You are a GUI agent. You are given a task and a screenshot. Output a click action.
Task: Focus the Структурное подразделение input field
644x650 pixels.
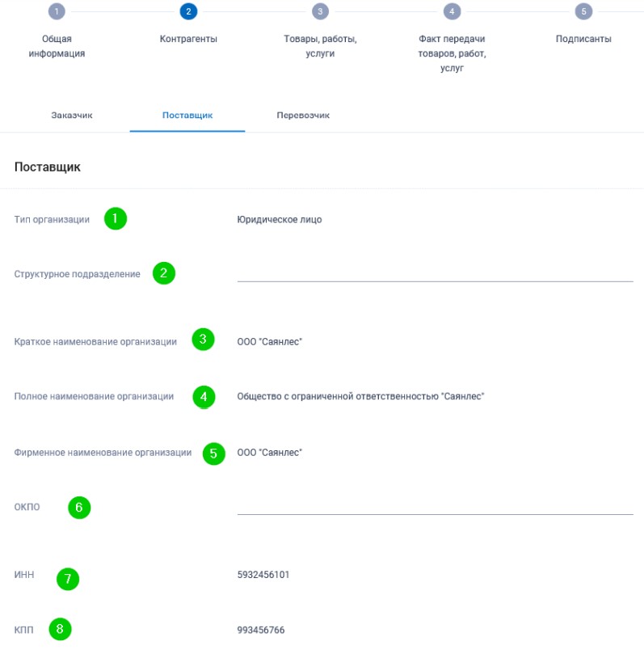click(x=436, y=273)
